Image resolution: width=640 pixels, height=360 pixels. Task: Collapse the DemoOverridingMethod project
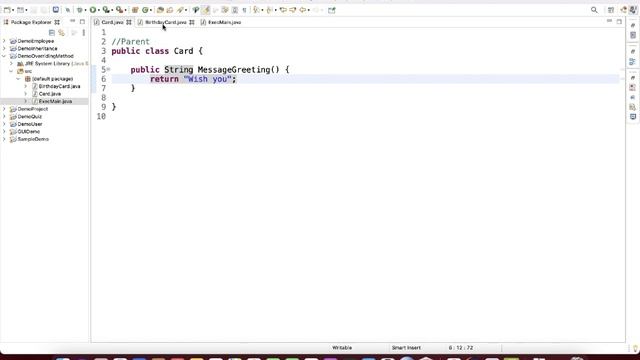[x=4, y=56]
